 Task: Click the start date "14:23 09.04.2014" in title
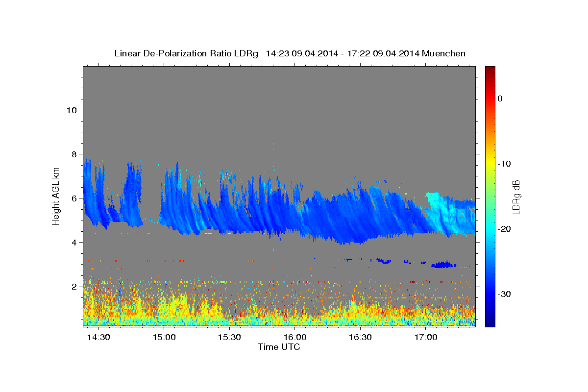[x=301, y=53]
